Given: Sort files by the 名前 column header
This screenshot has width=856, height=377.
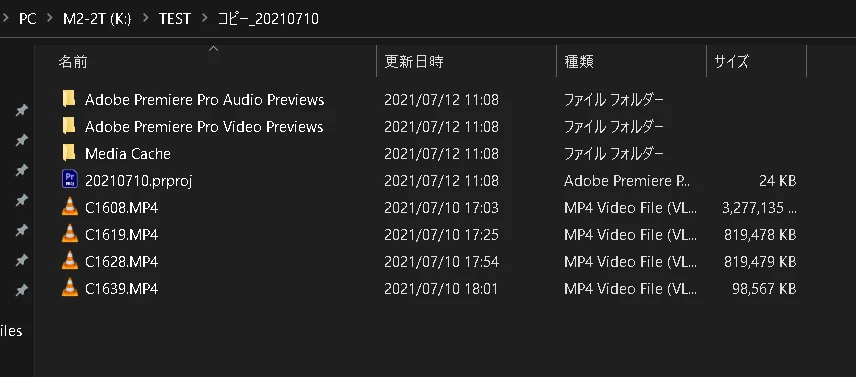Looking at the screenshot, I should [x=206, y=62].
